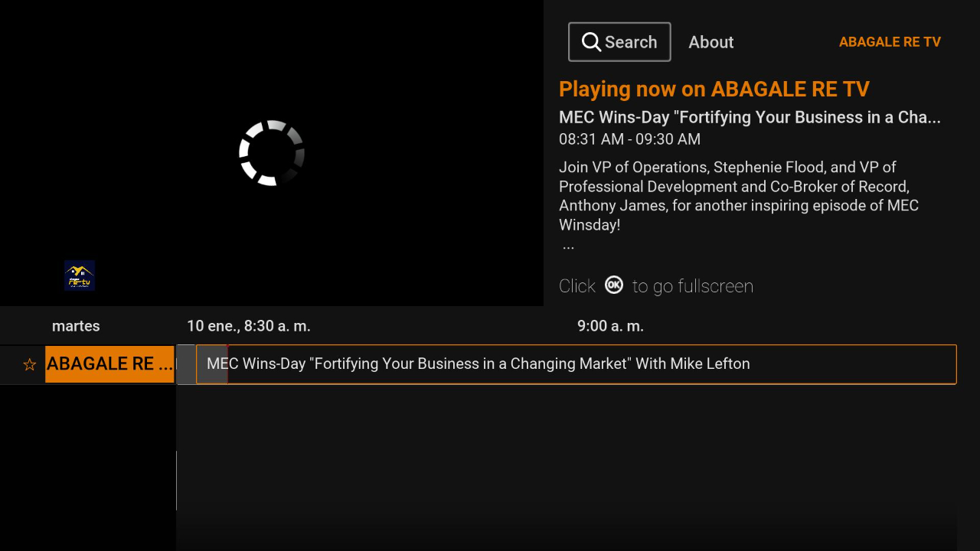Toggle the favorite star for ABAGALE RE TV

[29, 364]
